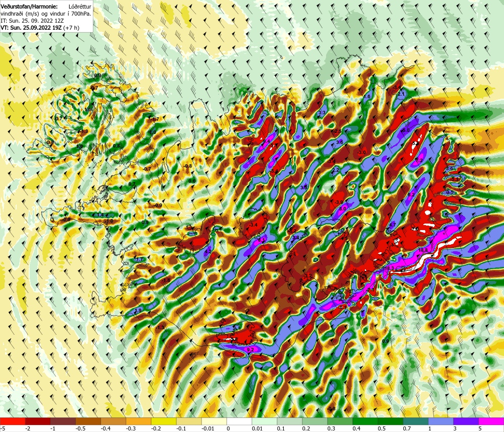The width and height of the screenshot is (504, 432).
Task: Click the legend label "-2"
Action: coord(28,428)
